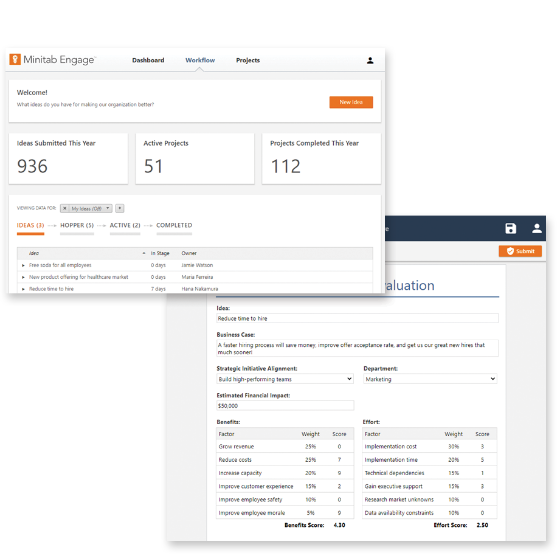Click the Estimated Financial Impact field
The height and width of the screenshot is (554, 557).
point(285,406)
